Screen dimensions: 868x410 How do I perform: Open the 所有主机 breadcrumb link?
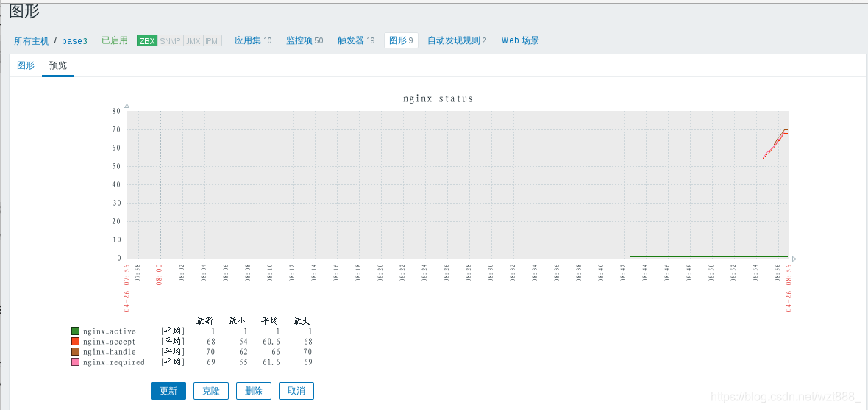(x=32, y=41)
